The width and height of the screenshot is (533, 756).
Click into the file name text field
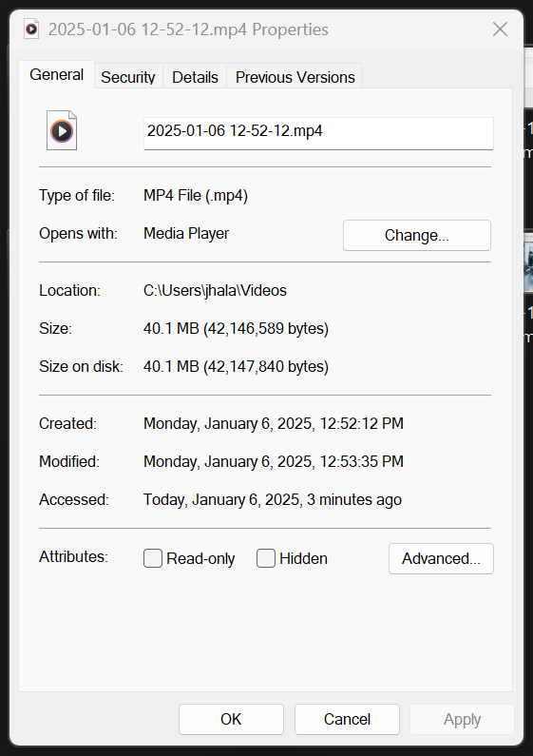pyautogui.click(x=318, y=133)
